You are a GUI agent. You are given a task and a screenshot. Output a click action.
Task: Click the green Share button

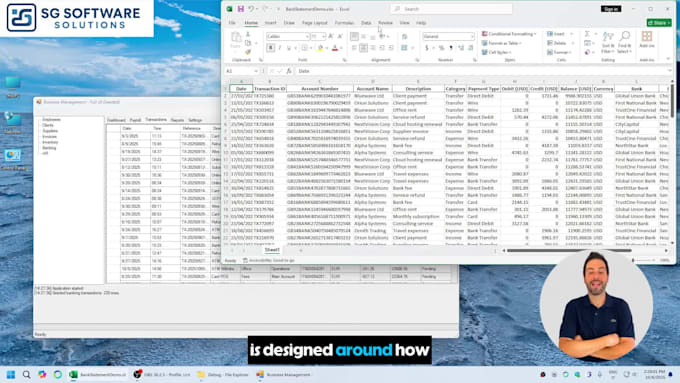(x=659, y=23)
